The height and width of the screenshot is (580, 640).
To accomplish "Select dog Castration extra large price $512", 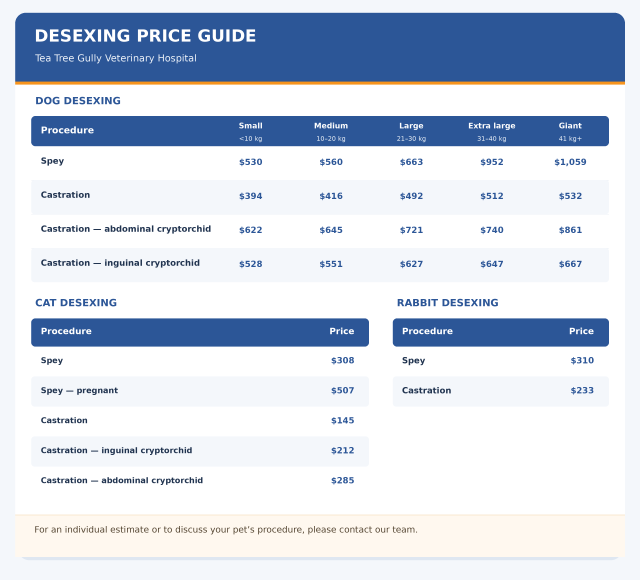I will (491, 196).
